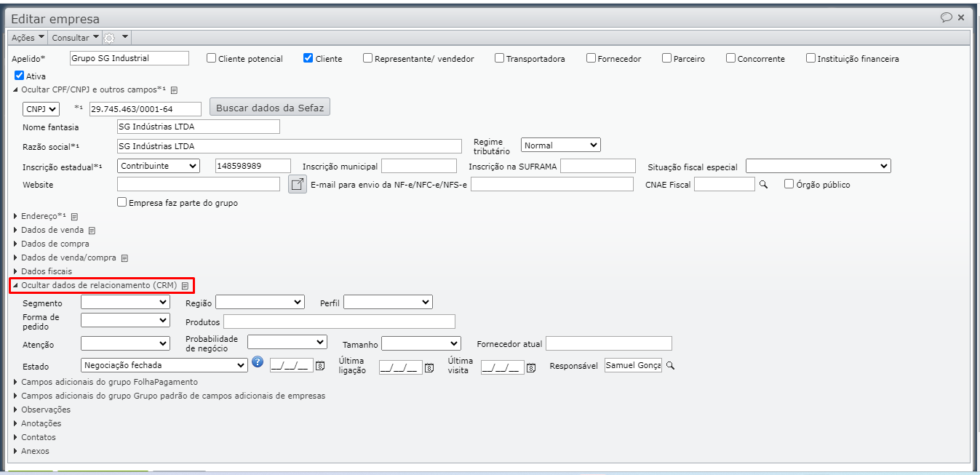This screenshot has height=475, width=980.
Task: Click the Fornecedor atual input field
Action: click(x=609, y=343)
